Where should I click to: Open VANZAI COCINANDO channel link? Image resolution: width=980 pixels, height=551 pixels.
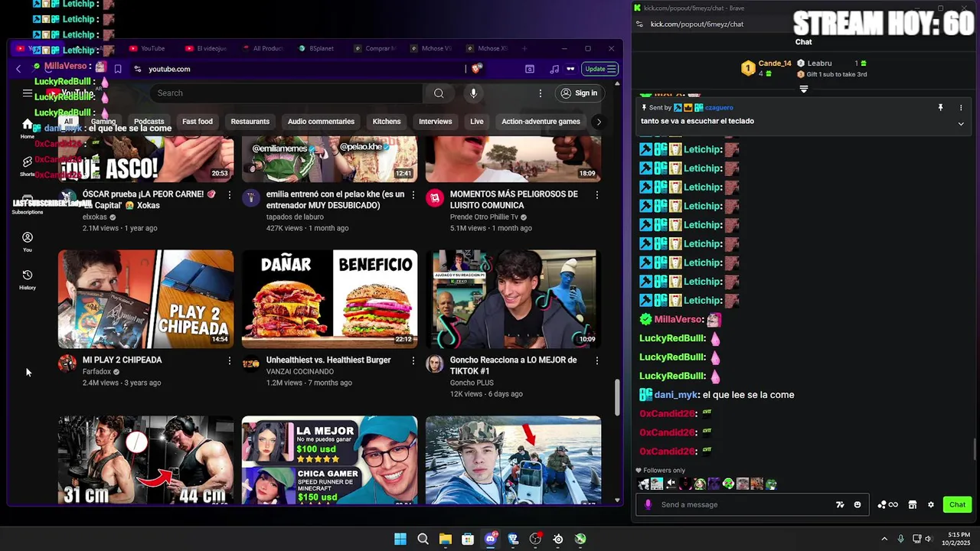click(x=300, y=372)
